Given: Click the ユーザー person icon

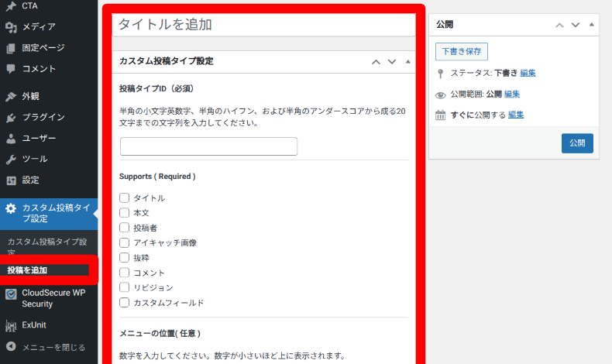Looking at the screenshot, I should coord(11,138).
